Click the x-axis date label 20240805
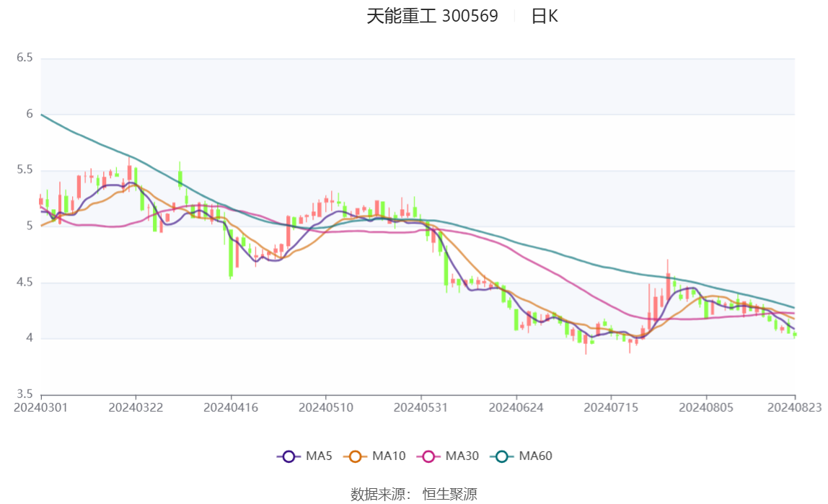 click(706, 407)
